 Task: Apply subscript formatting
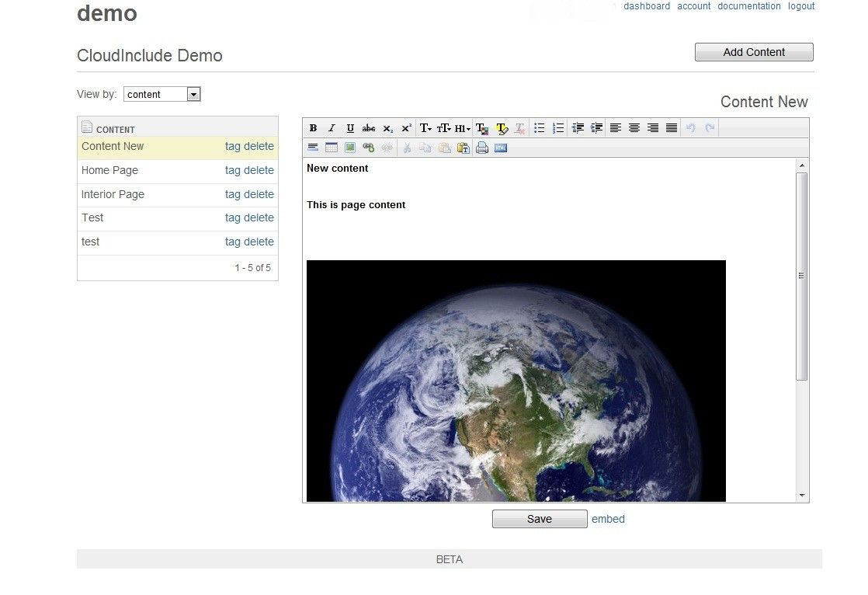click(387, 128)
